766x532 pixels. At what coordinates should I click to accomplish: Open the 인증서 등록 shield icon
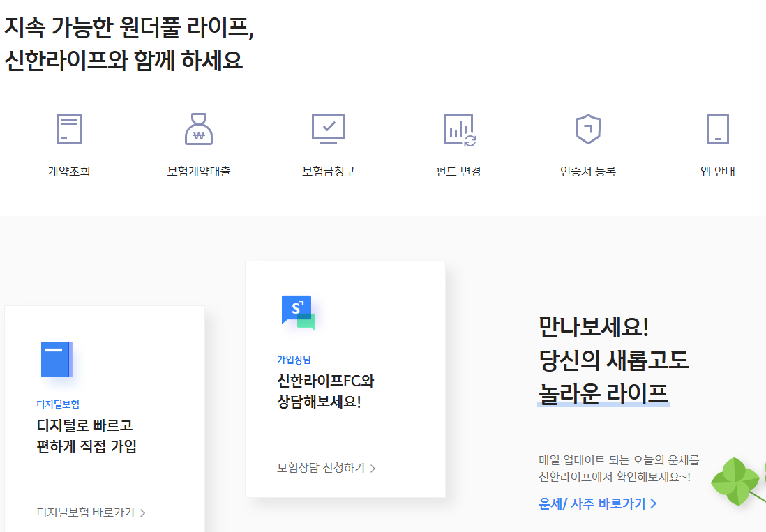click(x=587, y=129)
